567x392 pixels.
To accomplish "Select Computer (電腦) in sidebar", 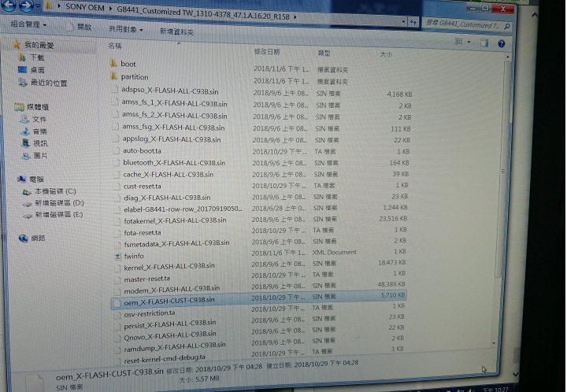I will (x=36, y=179).
